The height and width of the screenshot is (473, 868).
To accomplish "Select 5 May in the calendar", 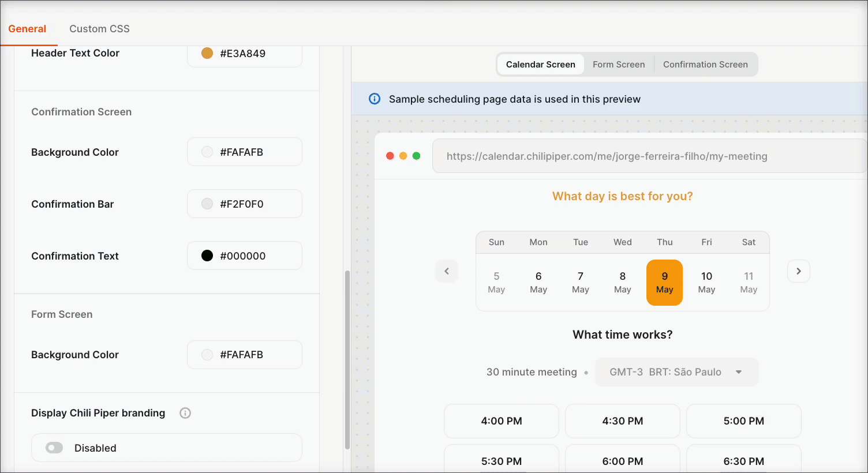I will point(496,283).
